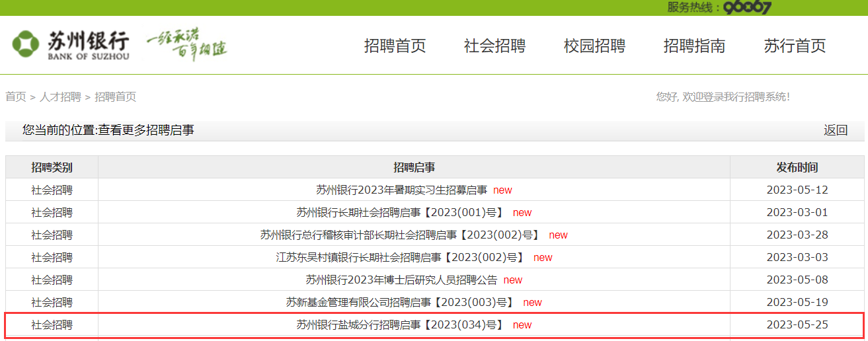Open 苏州银行总行稽核审计部长期社会招聘启事
Screen dimensions: 868x341
[401, 235]
